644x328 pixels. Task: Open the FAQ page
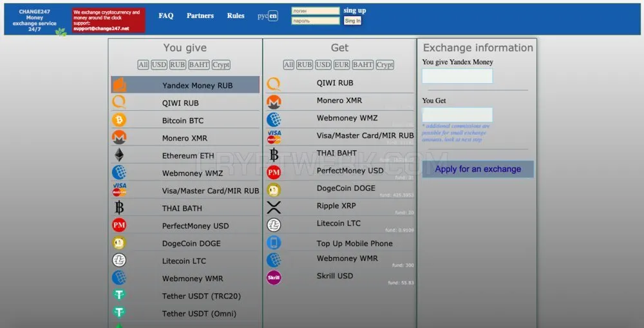166,15
